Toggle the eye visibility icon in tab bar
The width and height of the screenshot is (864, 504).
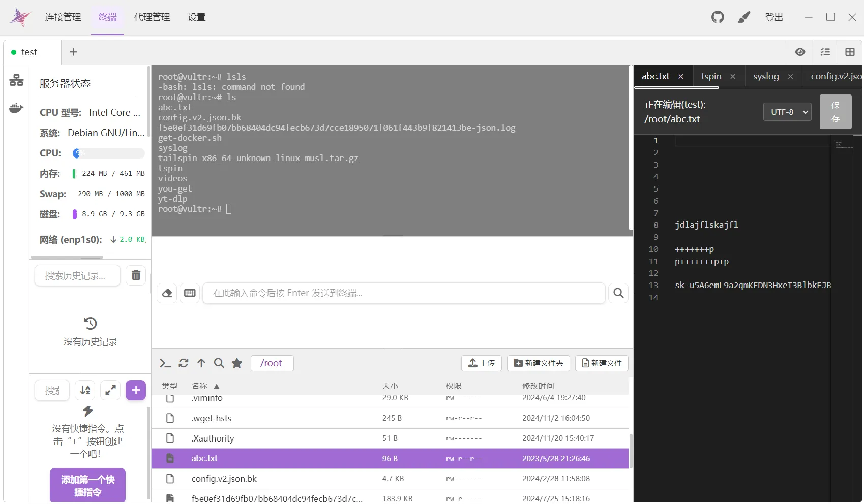(800, 52)
